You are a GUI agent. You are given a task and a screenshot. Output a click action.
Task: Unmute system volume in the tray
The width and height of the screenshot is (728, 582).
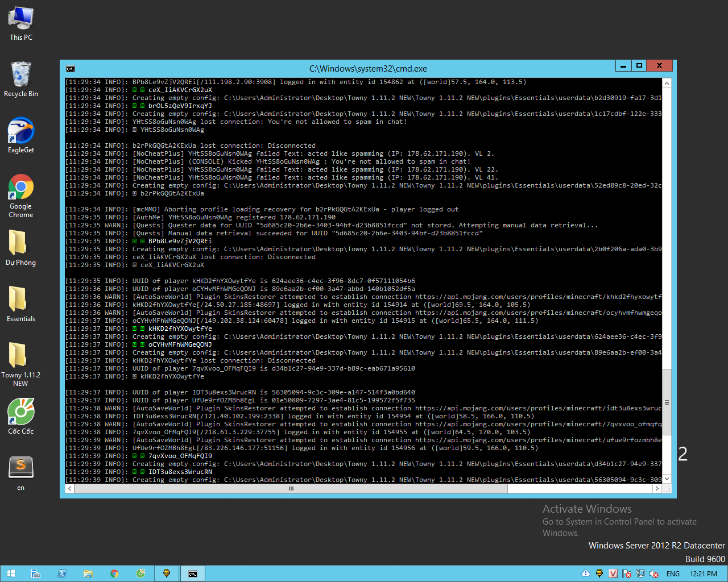coord(654,573)
